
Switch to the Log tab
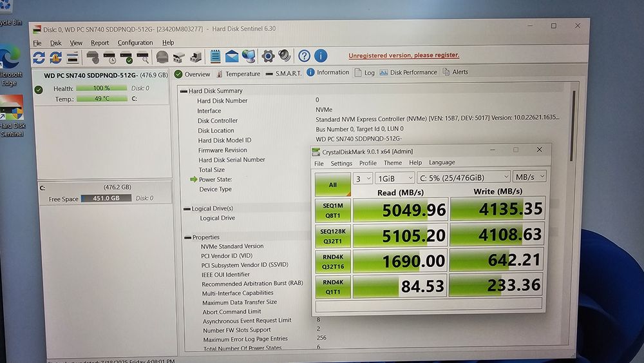point(365,72)
